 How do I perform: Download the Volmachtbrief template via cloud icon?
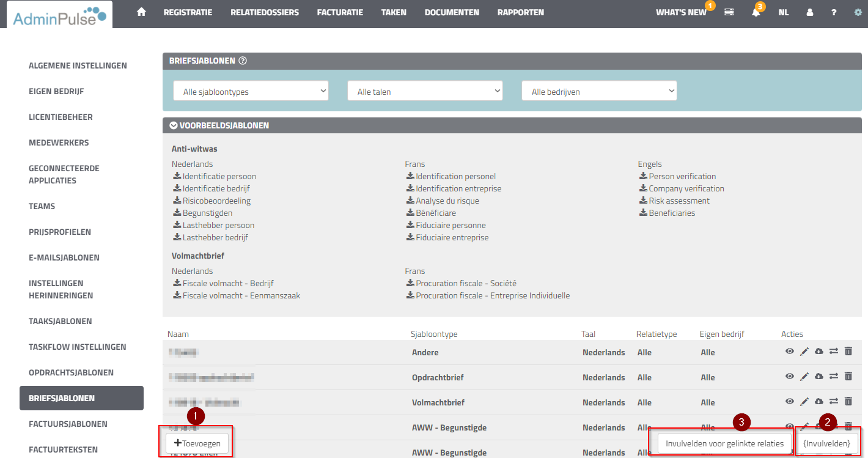(x=818, y=401)
